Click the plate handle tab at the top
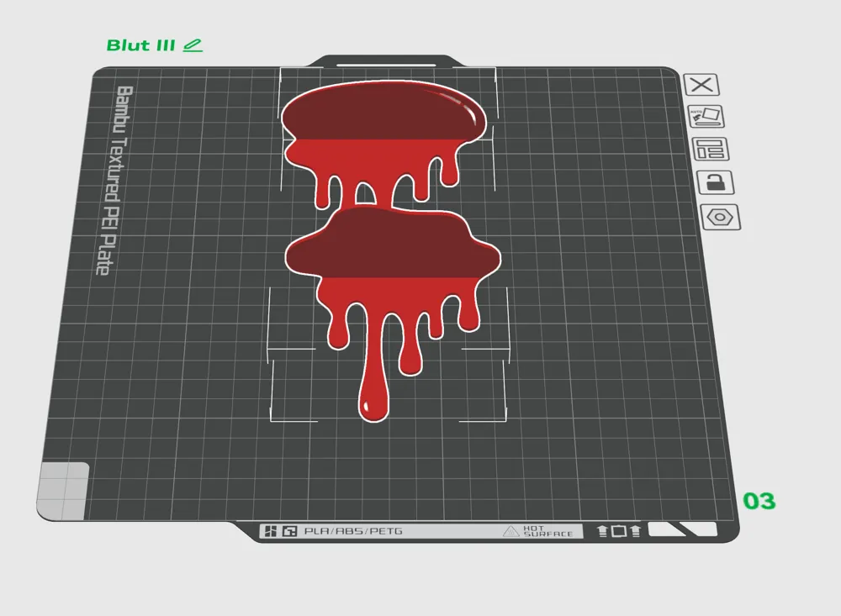 pos(386,61)
